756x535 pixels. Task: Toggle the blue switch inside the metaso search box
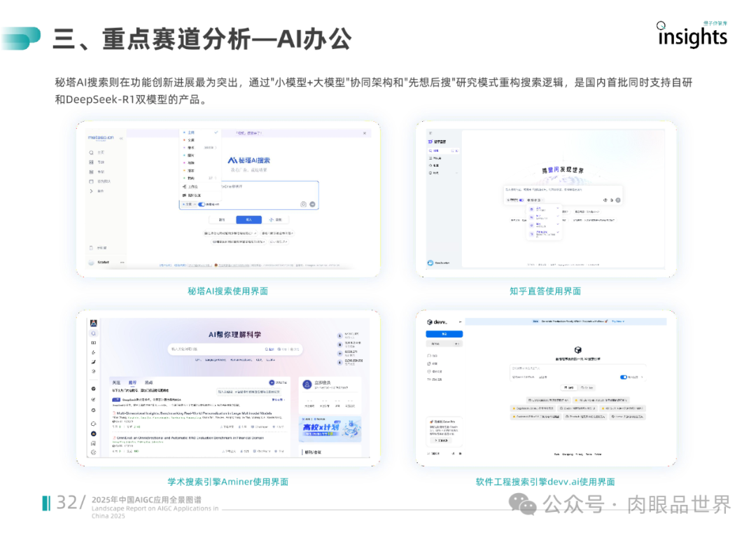click(x=202, y=204)
